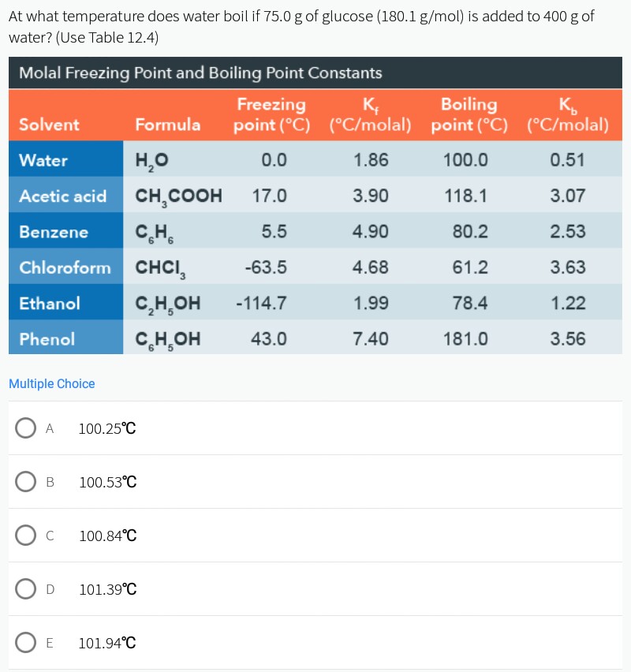
Task: Click the Boiling point column header
Action: [469, 115]
